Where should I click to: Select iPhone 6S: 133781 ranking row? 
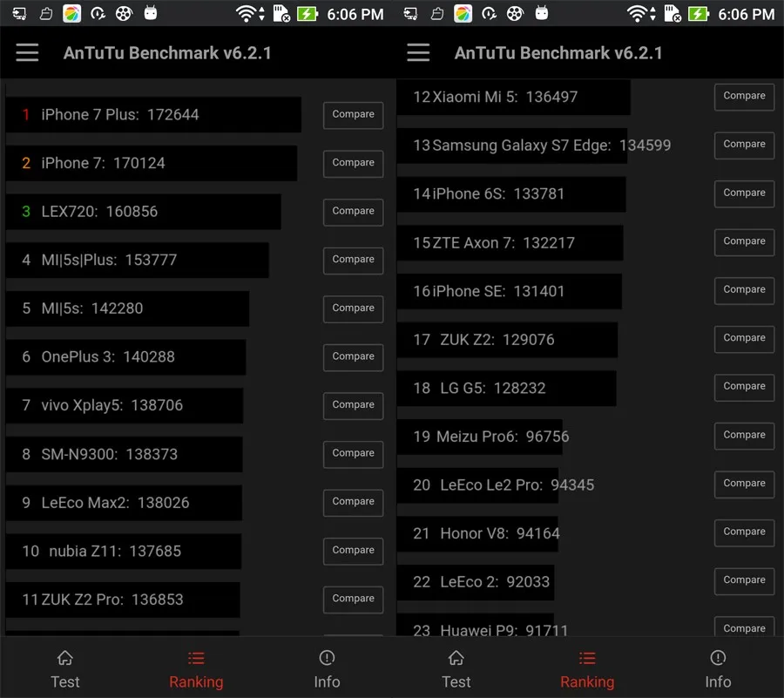[x=511, y=194]
